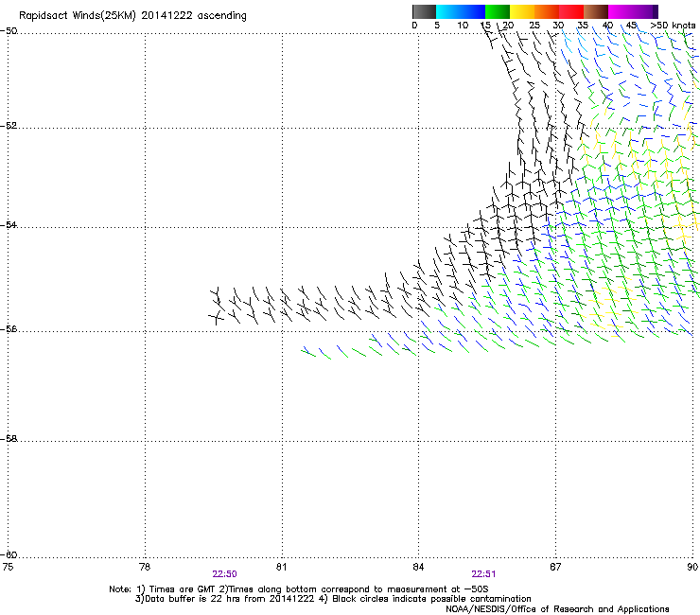Click the title text 'Rapidscat Winds(25KM) 20141222 ascending'

[x=132, y=16]
